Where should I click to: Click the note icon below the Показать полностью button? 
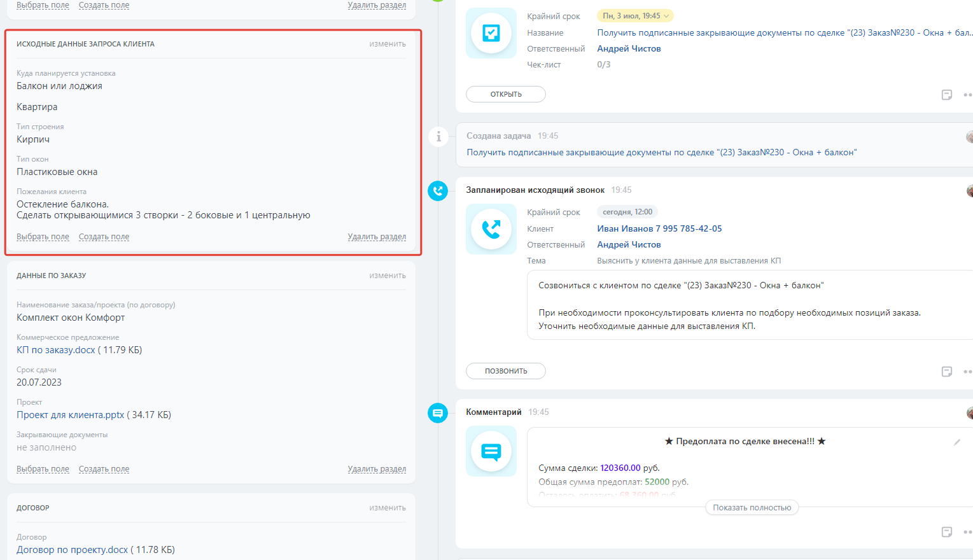tap(947, 532)
